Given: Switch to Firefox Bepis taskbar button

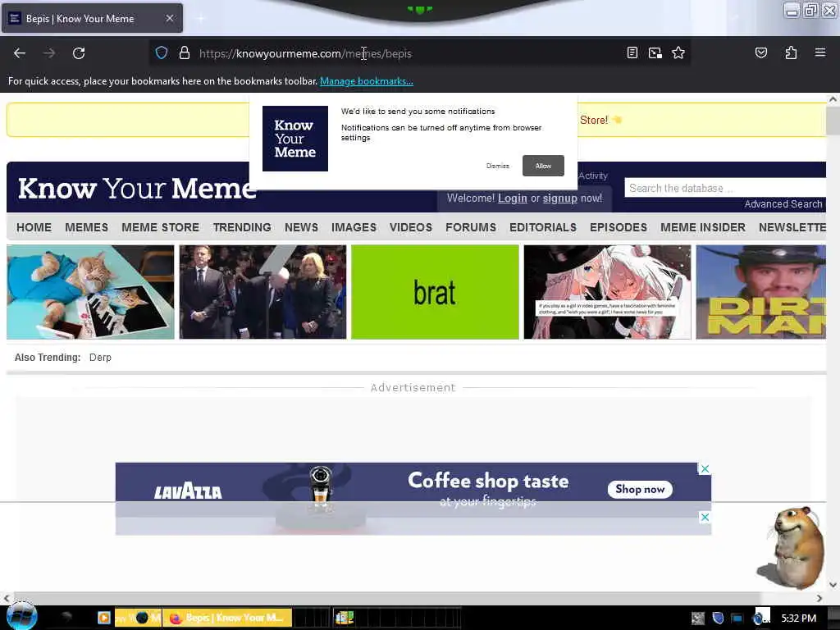Looking at the screenshot, I should click(x=228, y=618).
